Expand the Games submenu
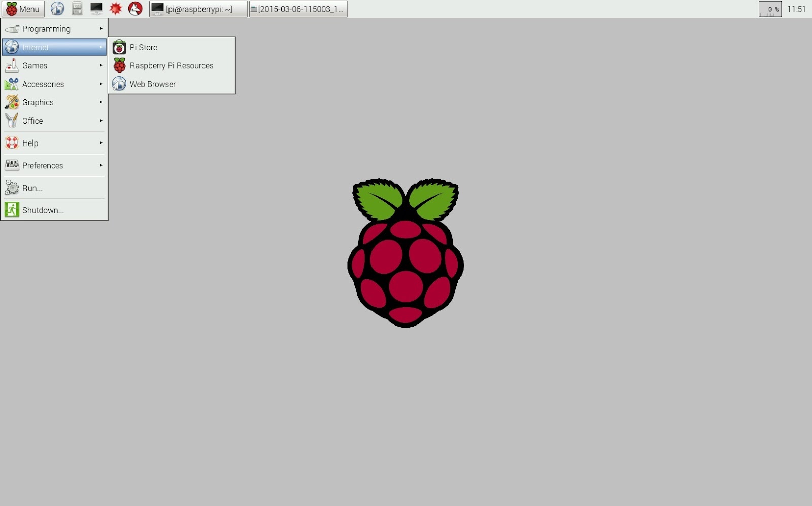The width and height of the screenshot is (812, 506). [35, 65]
